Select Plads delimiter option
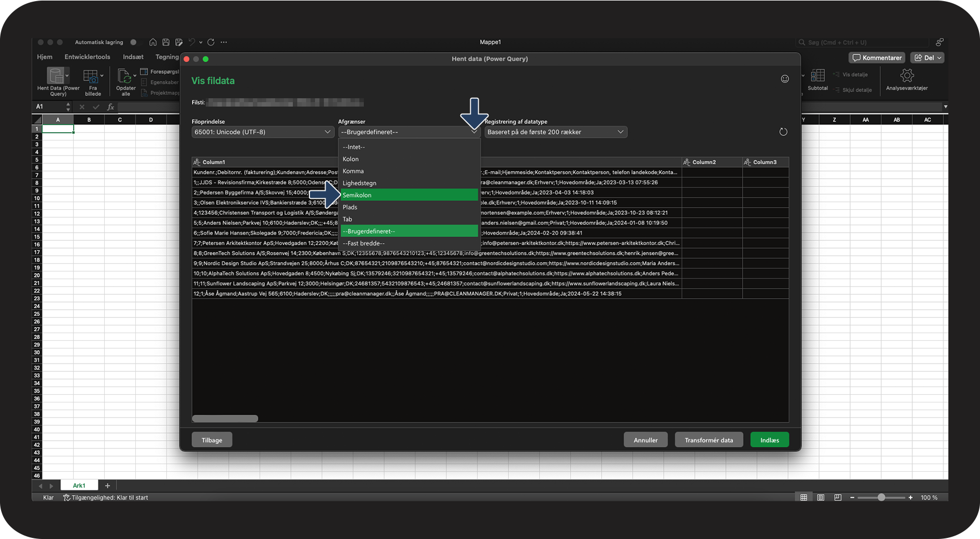The image size is (980, 539). point(409,207)
